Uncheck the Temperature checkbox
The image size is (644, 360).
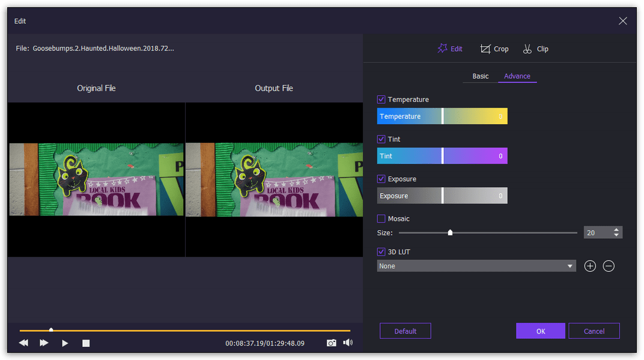[381, 99]
